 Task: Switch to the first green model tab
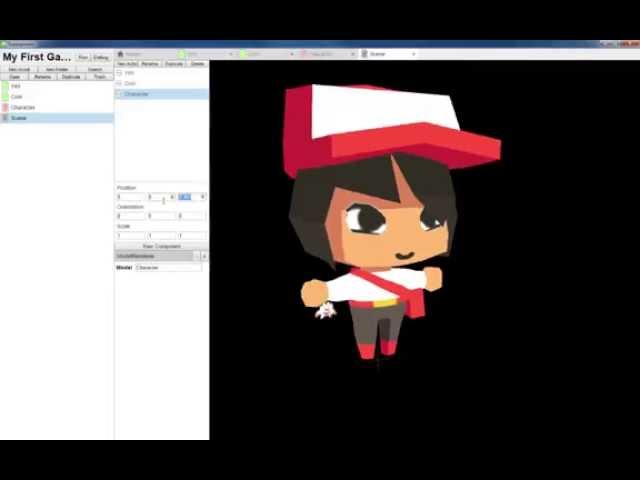click(206, 54)
